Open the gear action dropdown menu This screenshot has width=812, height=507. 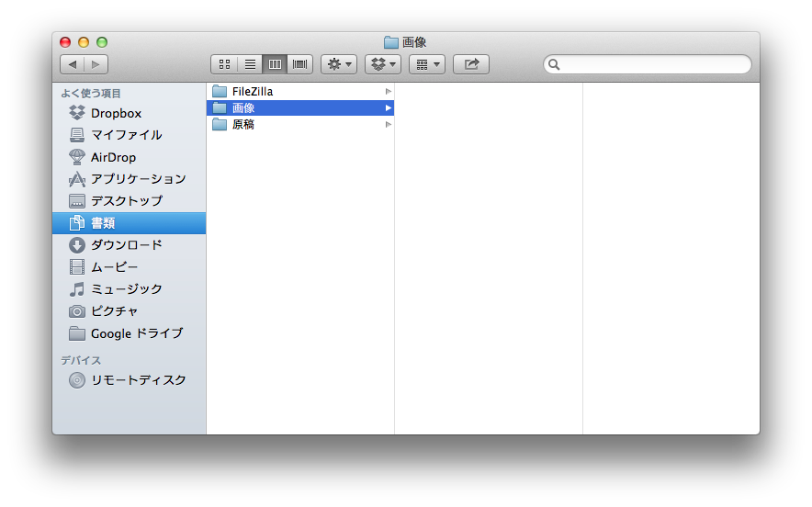pyautogui.click(x=339, y=64)
